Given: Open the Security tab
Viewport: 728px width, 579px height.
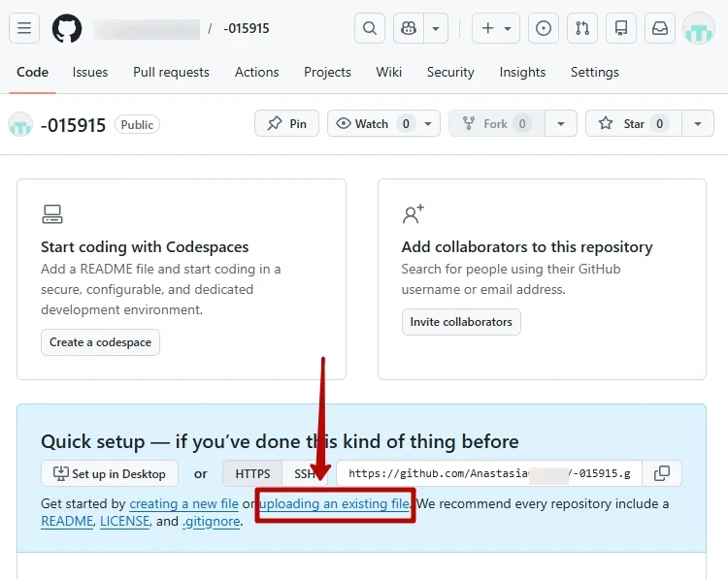Looking at the screenshot, I should [x=450, y=73].
